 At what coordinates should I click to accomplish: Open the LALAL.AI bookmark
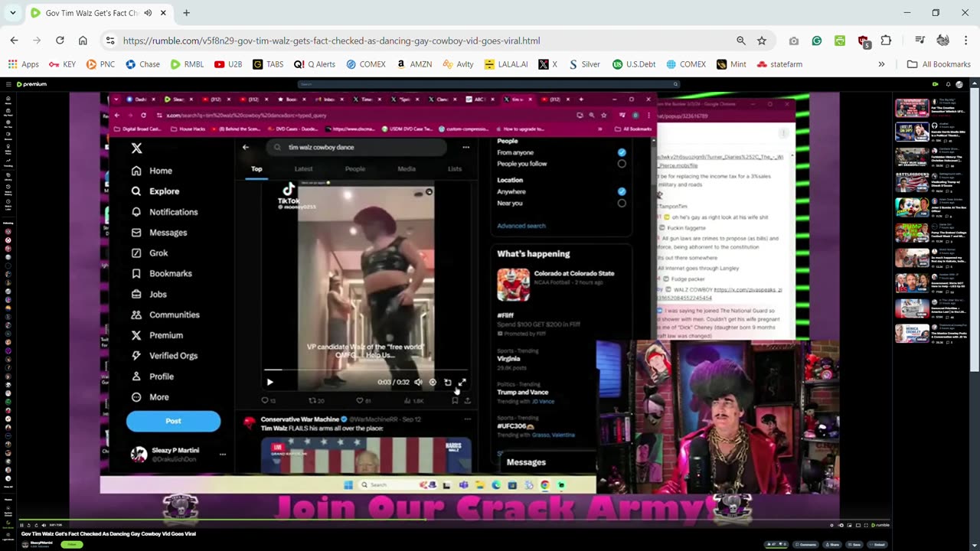point(506,64)
